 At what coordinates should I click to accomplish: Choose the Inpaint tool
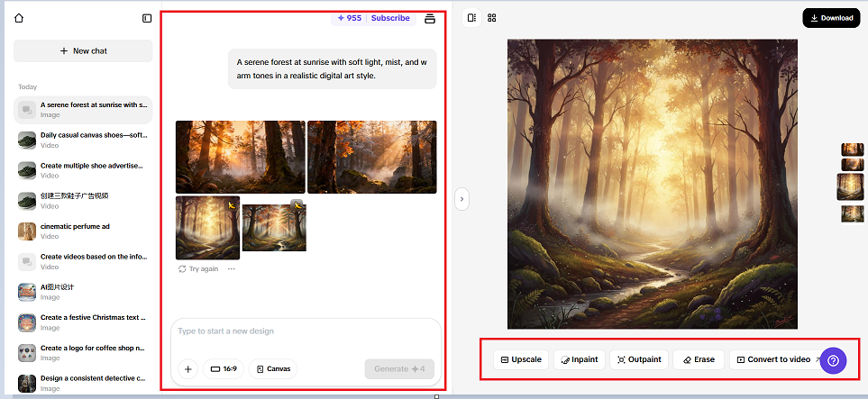coord(579,359)
